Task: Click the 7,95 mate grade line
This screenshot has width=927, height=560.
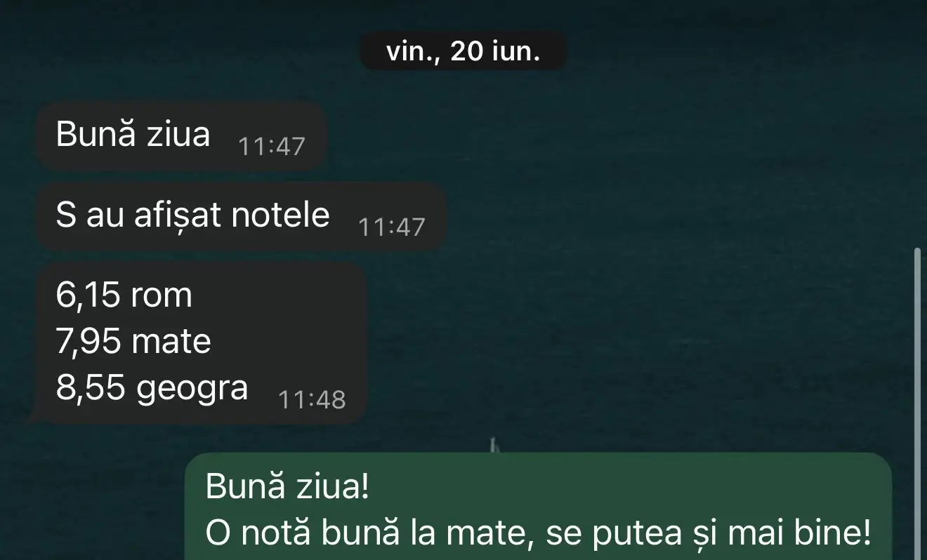Action: click(133, 342)
